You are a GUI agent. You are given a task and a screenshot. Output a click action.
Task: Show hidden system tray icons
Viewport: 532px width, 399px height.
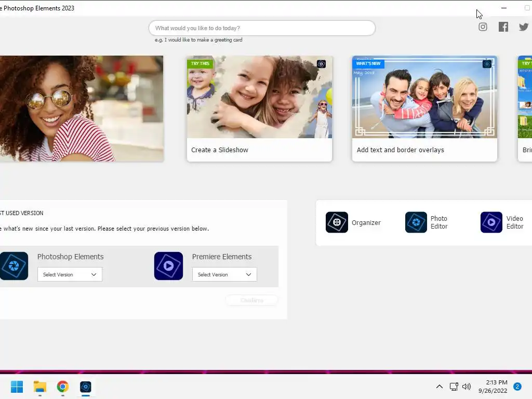click(x=440, y=387)
